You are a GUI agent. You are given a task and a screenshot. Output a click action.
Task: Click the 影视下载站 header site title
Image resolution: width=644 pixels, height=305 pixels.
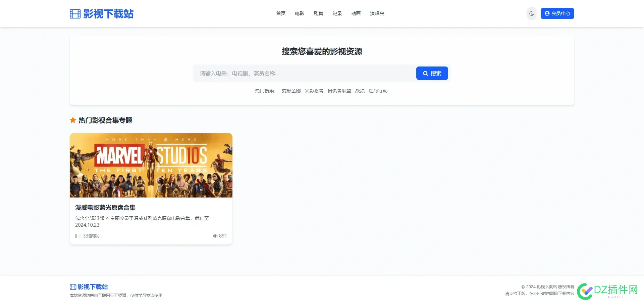[x=108, y=14]
